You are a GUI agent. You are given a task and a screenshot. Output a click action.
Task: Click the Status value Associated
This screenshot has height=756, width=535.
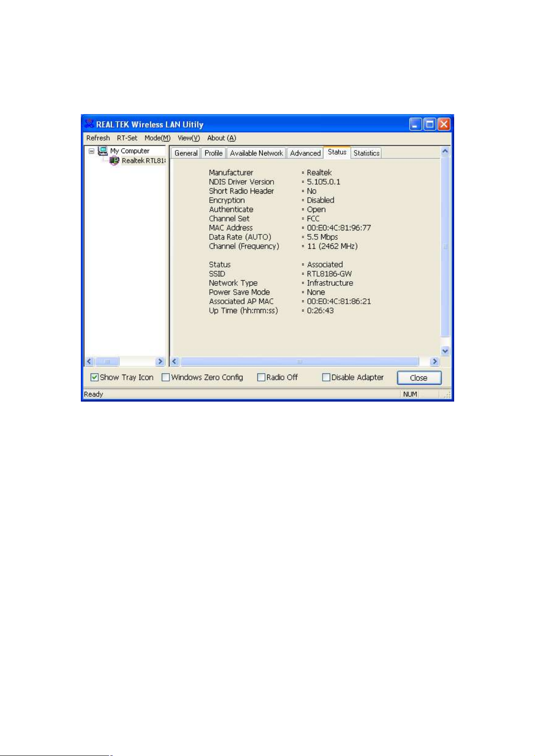click(x=325, y=265)
